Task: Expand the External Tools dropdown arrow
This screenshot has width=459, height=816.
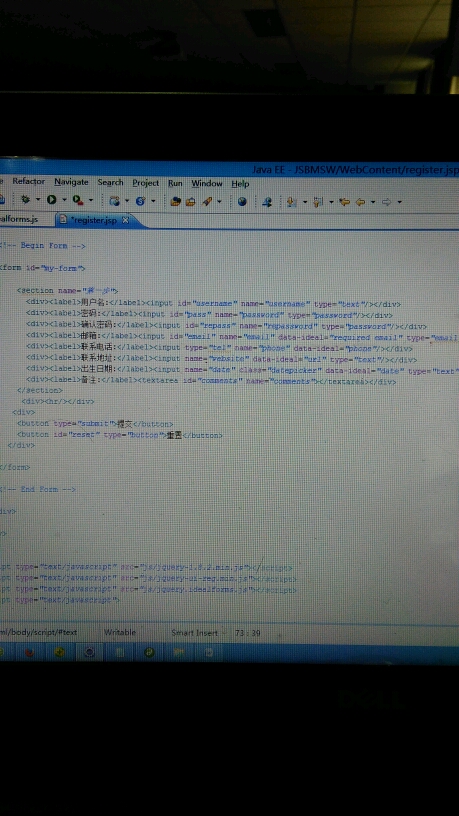Action: click(x=91, y=200)
